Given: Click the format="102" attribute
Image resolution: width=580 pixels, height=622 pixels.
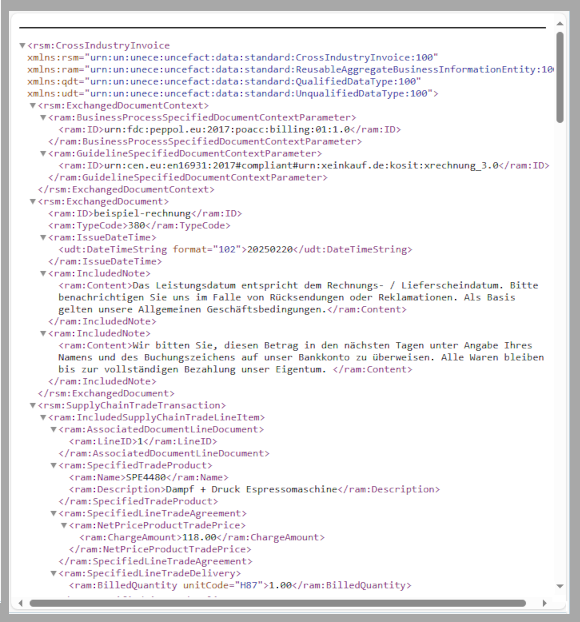Looking at the screenshot, I should (x=207, y=250).
